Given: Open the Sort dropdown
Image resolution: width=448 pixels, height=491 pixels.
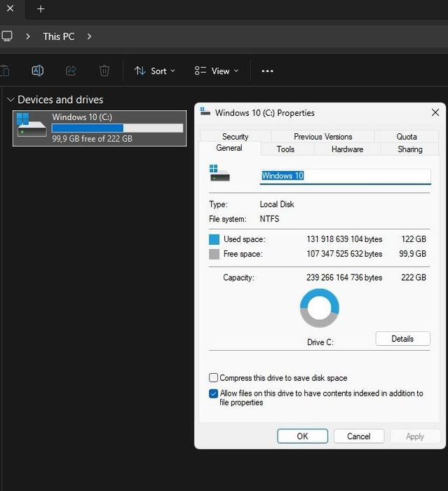Looking at the screenshot, I should (154, 71).
